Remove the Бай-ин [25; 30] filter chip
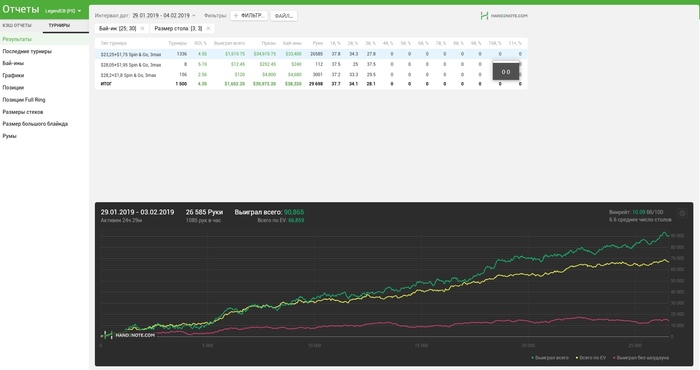Image resolution: width=700 pixels, height=370 pixels. coord(142,29)
